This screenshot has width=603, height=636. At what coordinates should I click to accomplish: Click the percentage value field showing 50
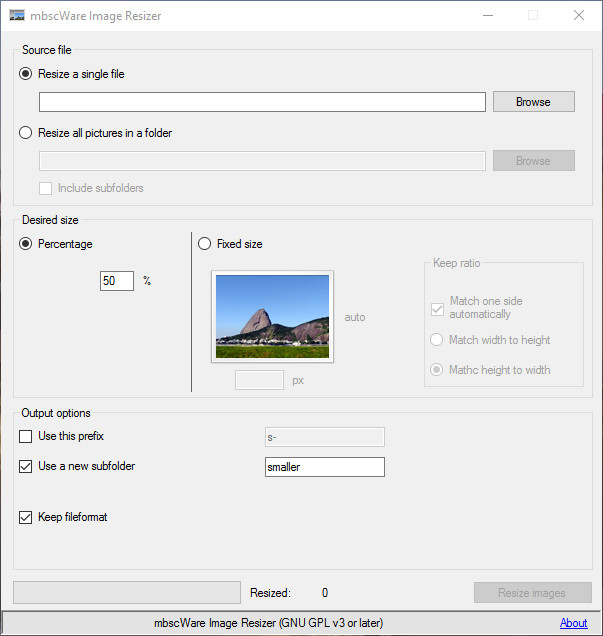point(117,281)
